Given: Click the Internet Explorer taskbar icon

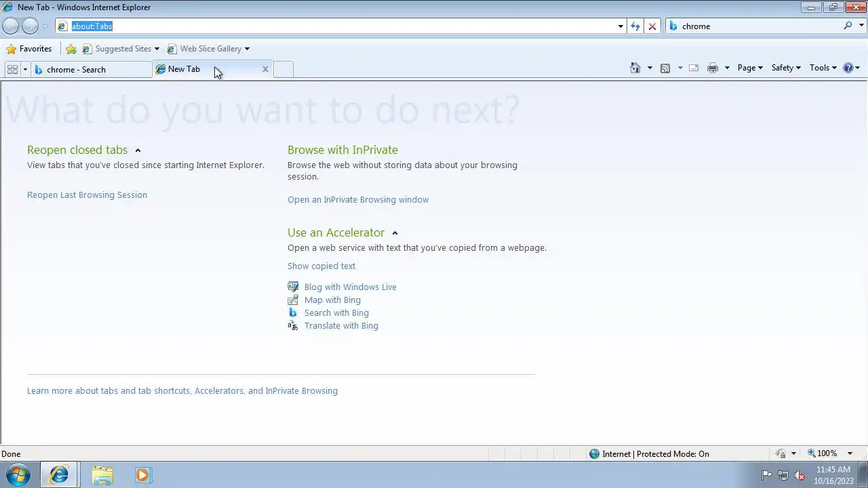Looking at the screenshot, I should pyautogui.click(x=59, y=475).
